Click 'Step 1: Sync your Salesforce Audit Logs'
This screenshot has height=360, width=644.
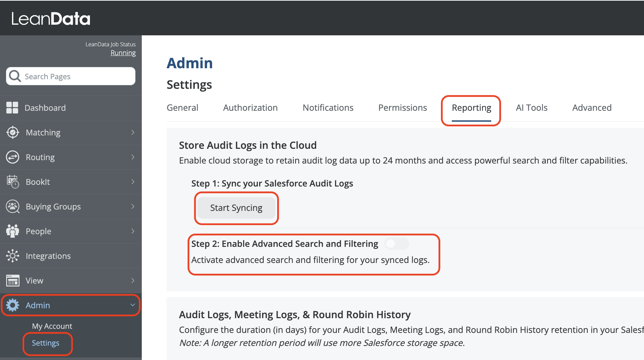pos(272,184)
